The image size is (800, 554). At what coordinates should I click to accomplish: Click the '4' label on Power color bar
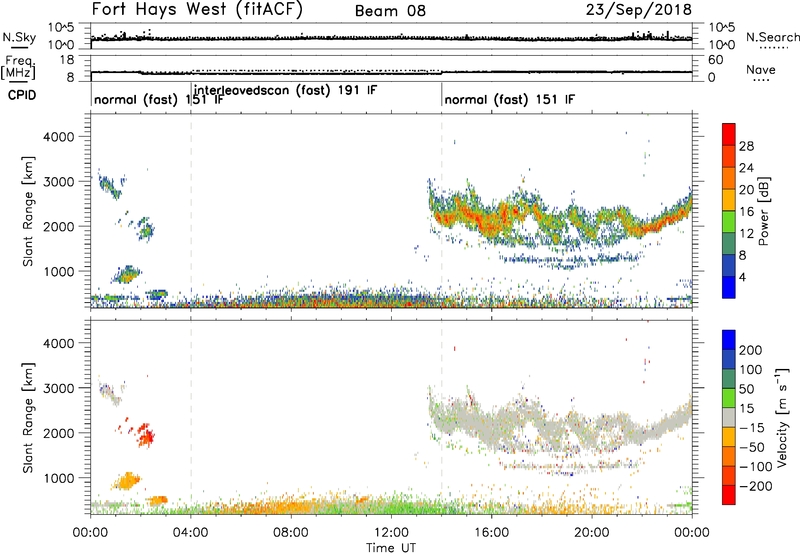click(x=742, y=277)
